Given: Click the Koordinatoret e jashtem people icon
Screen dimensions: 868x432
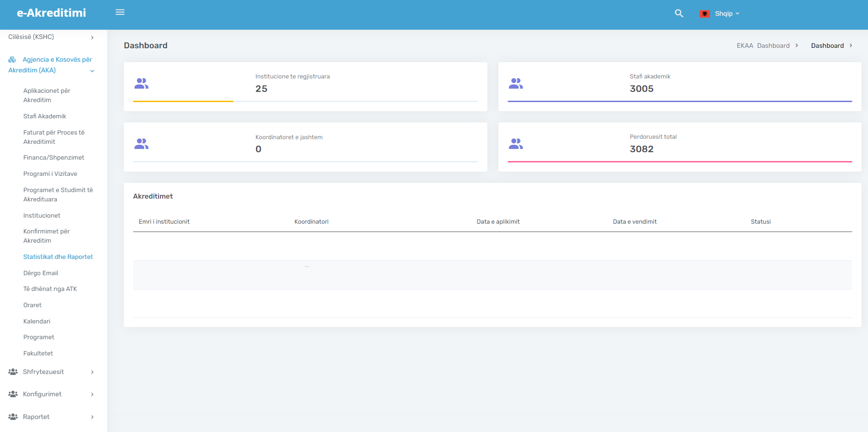Looking at the screenshot, I should (x=141, y=144).
